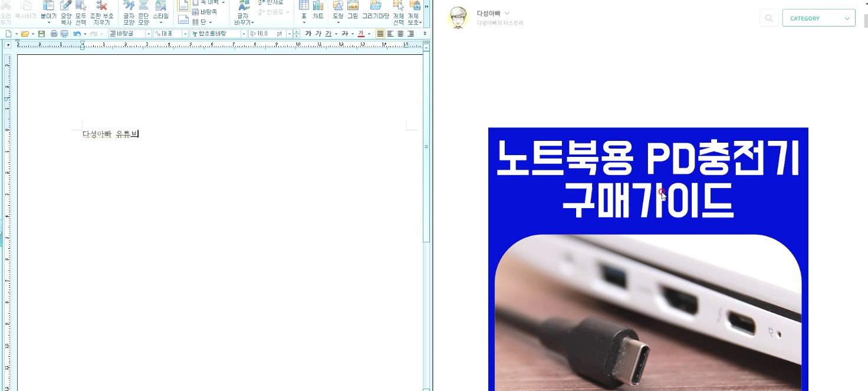Click the 다성아빠의 티스토리 subtitle text
Screen dimensions: 868x391
[500, 23]
